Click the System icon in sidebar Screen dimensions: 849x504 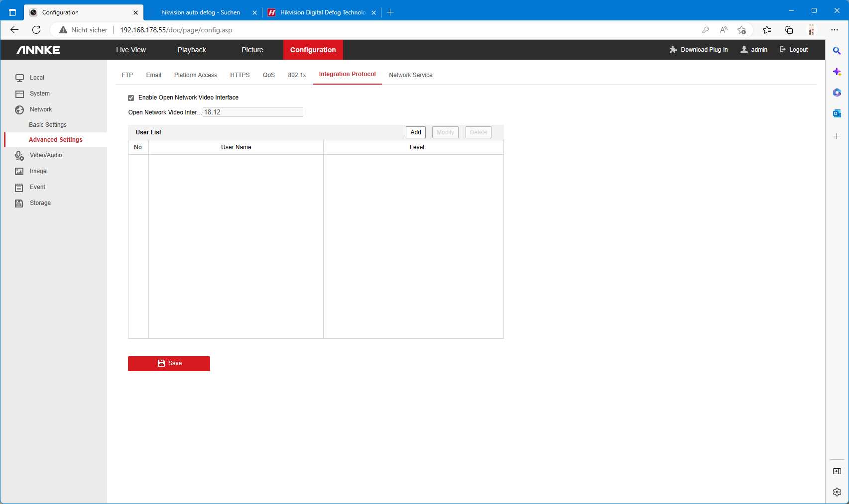point(19,94)
